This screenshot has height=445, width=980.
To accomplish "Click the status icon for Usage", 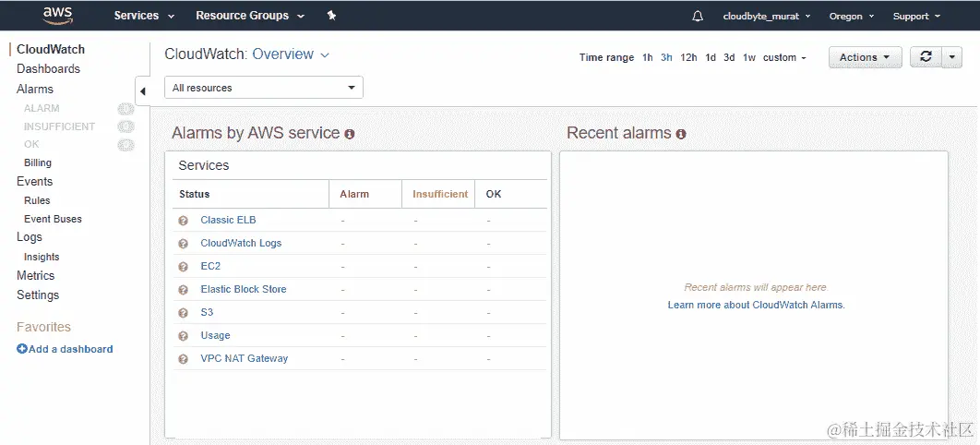I will point(183,336).
